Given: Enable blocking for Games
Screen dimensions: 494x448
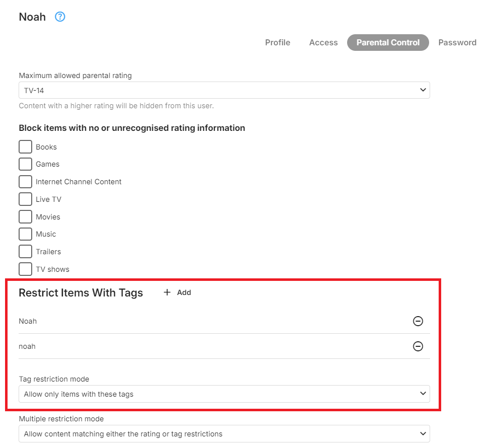Looking at the screenshot, I should pyautogui.click(x=26, y=164).
